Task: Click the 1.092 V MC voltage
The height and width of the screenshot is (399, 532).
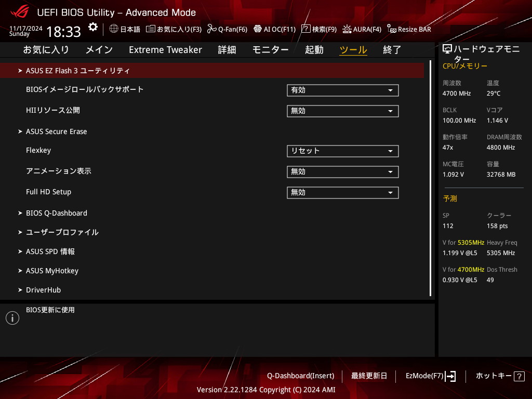Action: click(453, 175)
